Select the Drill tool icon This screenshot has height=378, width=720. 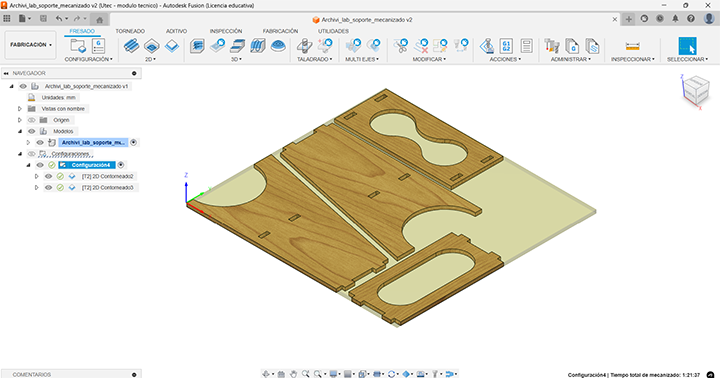click(304, 46)
